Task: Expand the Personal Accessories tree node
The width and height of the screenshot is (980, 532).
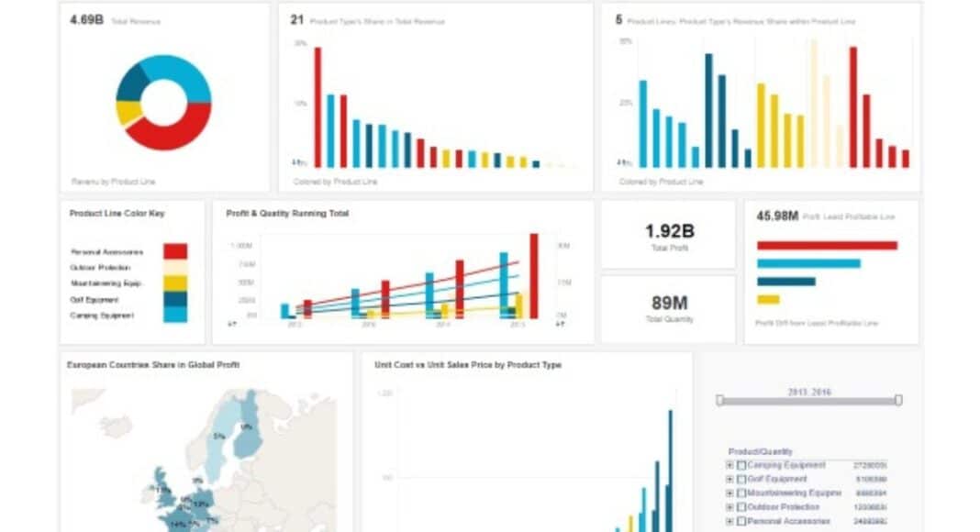Action: (729, 520)
